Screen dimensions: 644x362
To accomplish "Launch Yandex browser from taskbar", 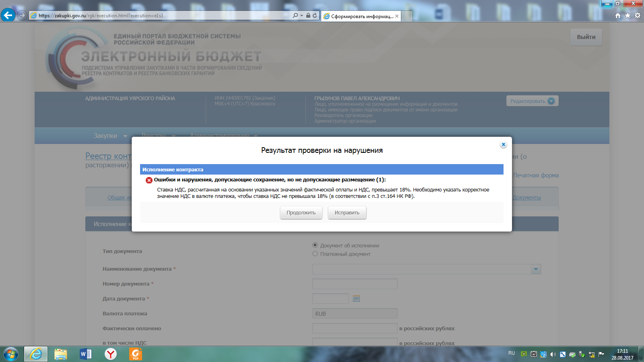I will click(111, 354).
